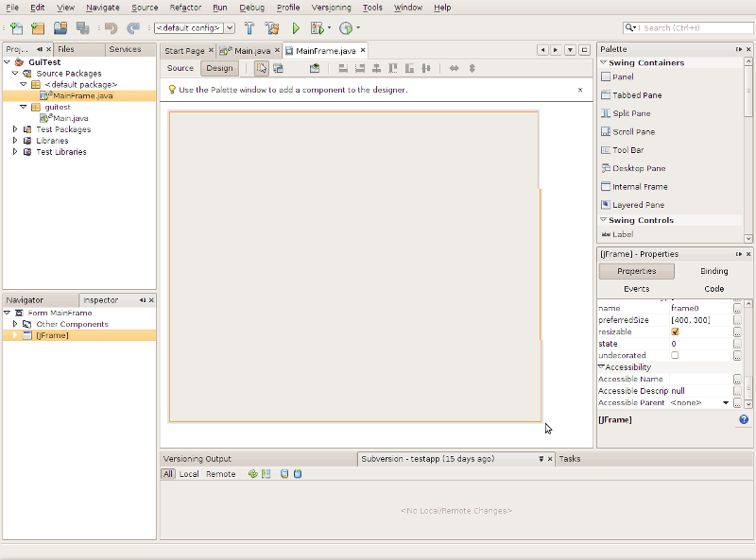
Task: Open the Code properties button
Action: [714, 289]
